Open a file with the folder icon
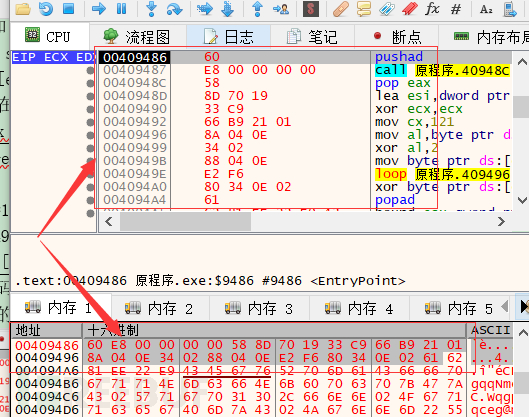This screenshot has height=417, width=529. (x=23, y=8)
